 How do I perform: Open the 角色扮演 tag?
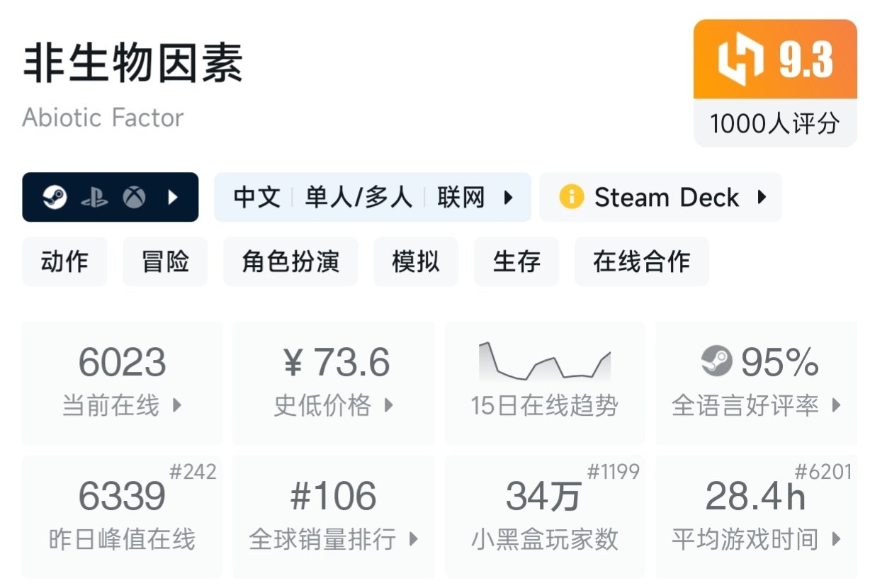(290, 261)
